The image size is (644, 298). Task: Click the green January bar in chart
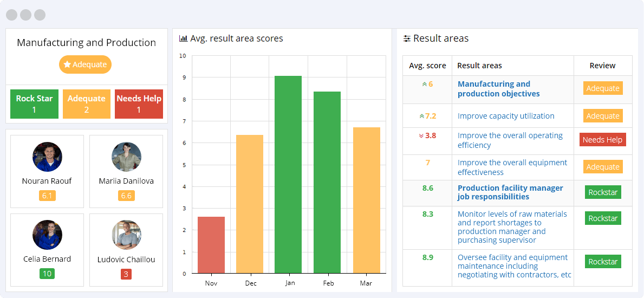(288, 174)
